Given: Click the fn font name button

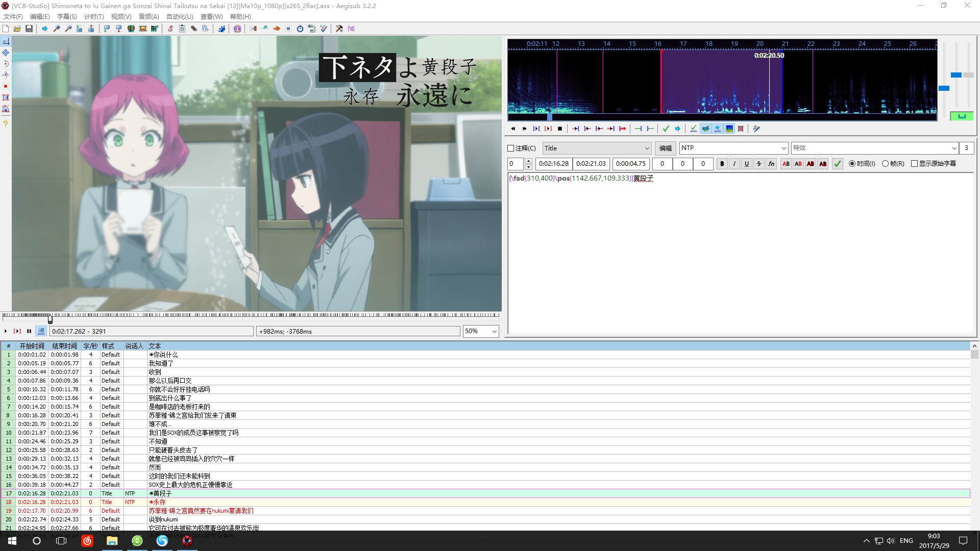Looking at the screenshot, I should tap(771, 164).
